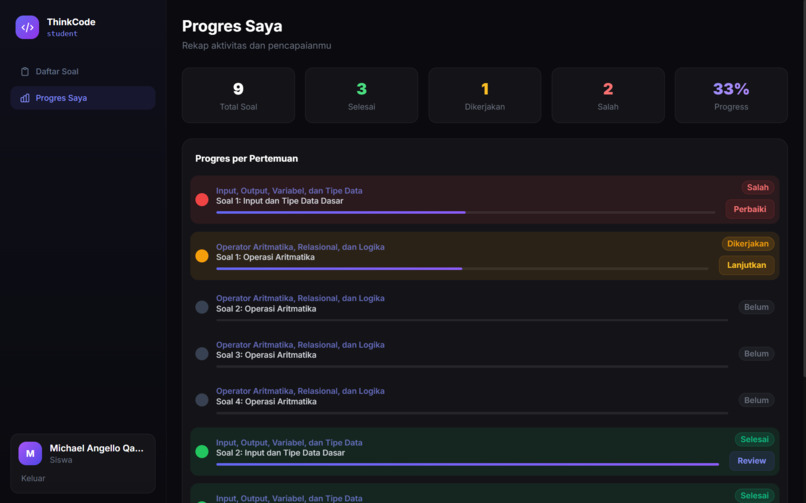Click the Review button for Soal 2
The height and width of the screenshot is (503, 806).
(x=752, y=461)
